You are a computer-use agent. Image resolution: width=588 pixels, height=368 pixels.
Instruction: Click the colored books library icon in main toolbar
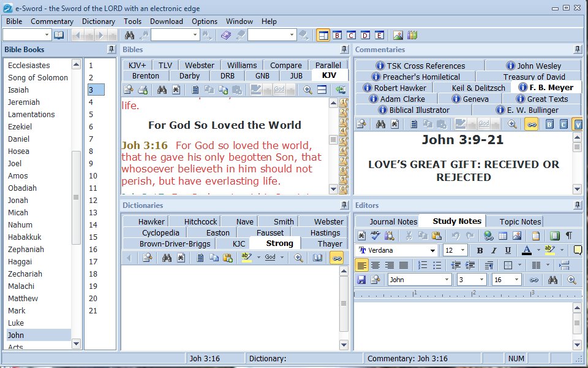click(412, 36)
